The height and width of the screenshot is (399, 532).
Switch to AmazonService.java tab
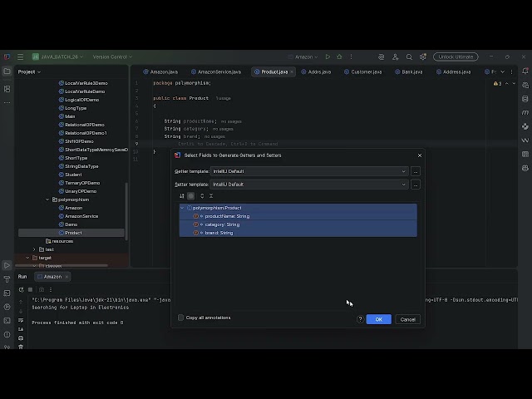click(x=216, y=72)
